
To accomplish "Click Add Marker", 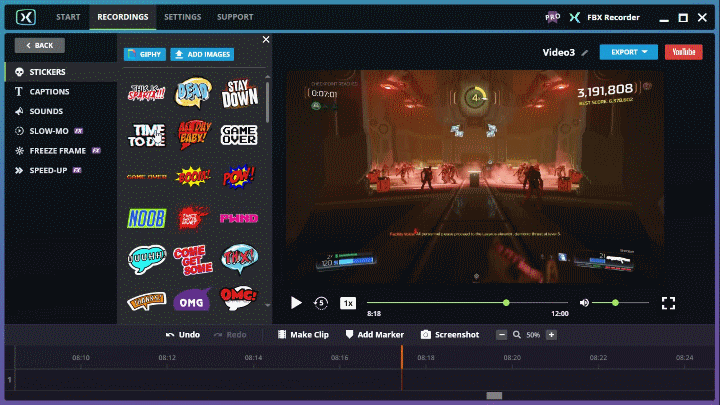I will [x=375, y=335].
